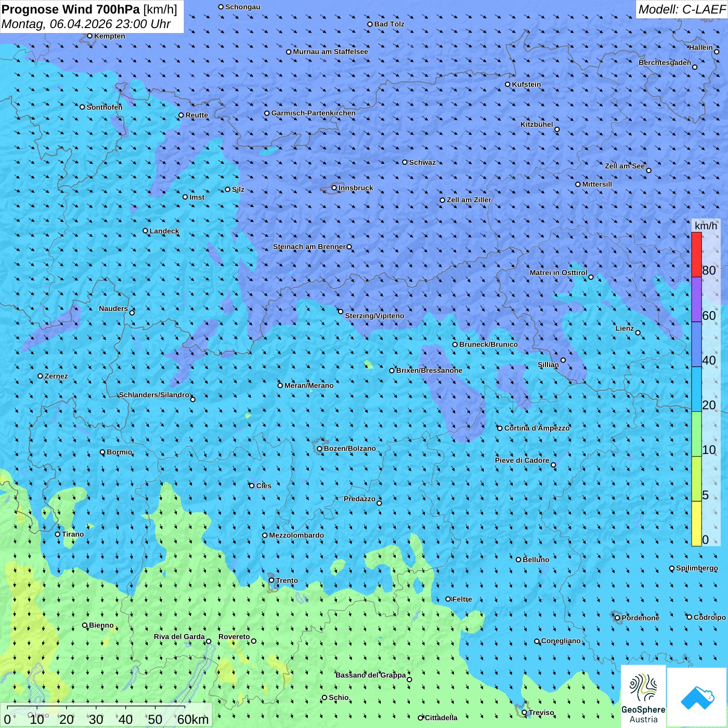The width and height of the screenshot is (728, 728).
Task: Click the Schwaz city marker circle
Action: (x=405, y=162)
